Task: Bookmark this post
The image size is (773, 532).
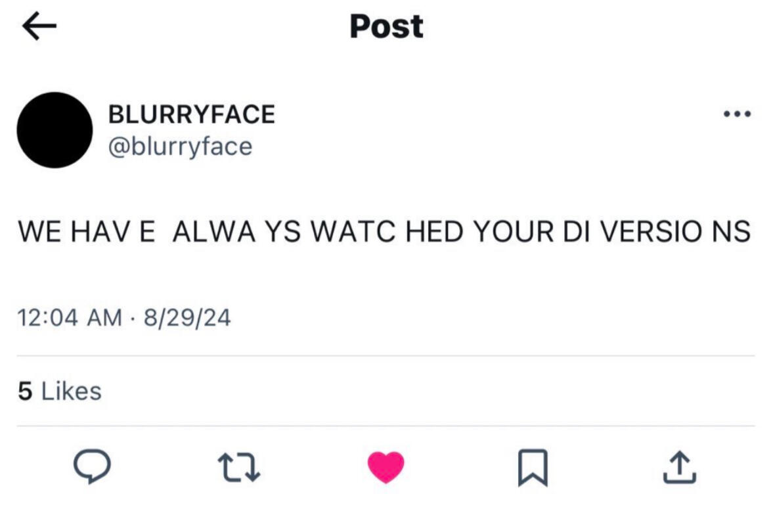Action: pyautogui.click(x=533, y=468)
